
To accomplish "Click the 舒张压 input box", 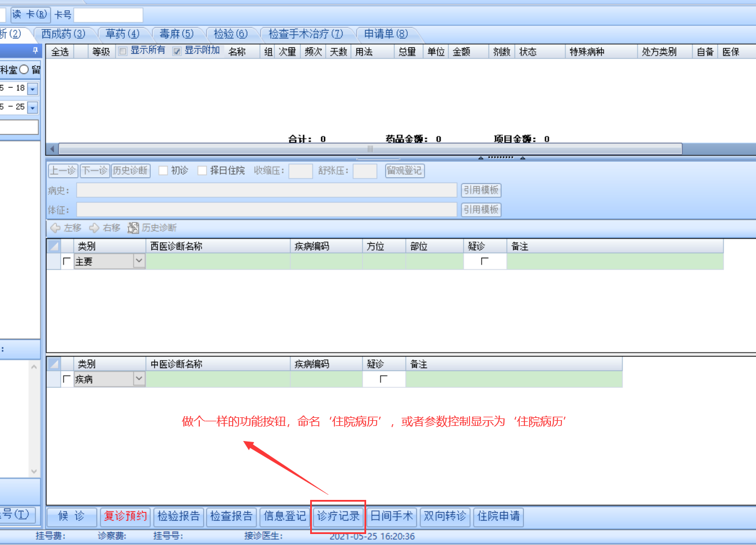I will 365,171.
